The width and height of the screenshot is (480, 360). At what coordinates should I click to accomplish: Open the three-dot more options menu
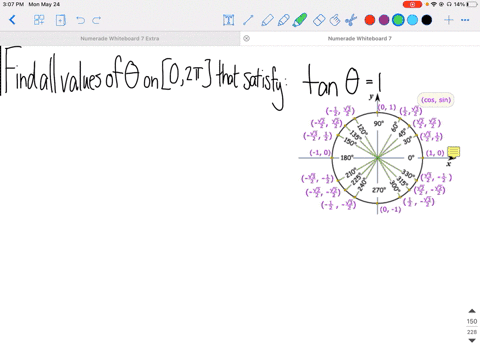coord(465,20)
